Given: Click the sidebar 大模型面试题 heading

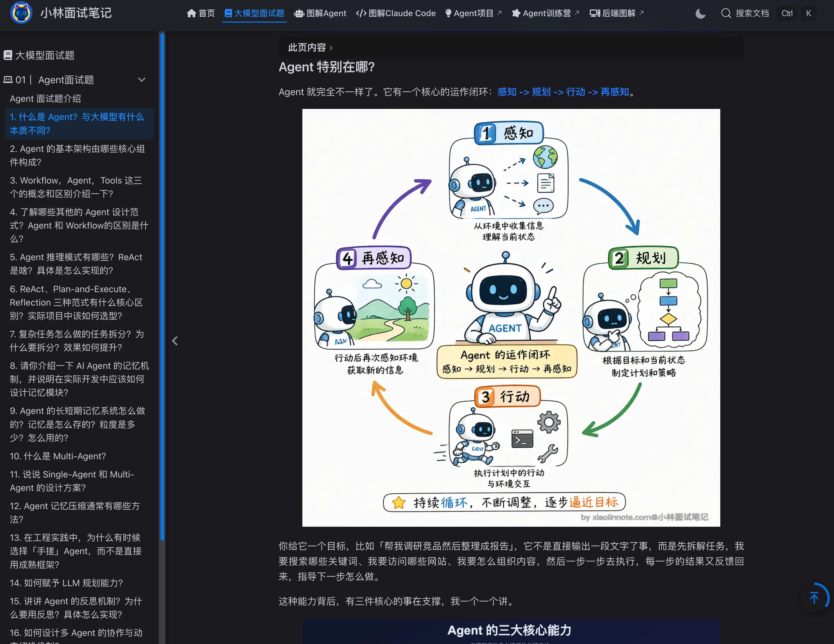Looking at the screenshot, I should tap(45, 55).
